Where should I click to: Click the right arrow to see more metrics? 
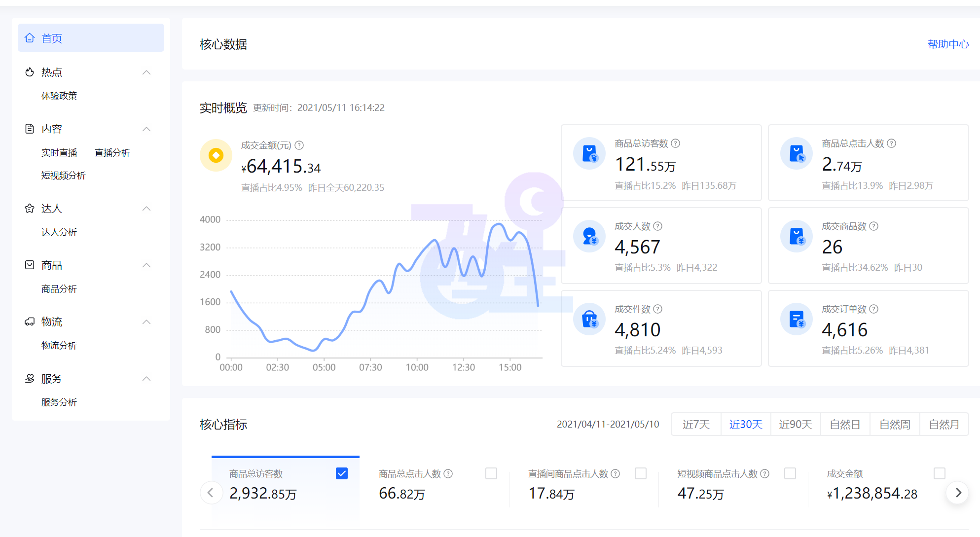[x=958, y=493]
